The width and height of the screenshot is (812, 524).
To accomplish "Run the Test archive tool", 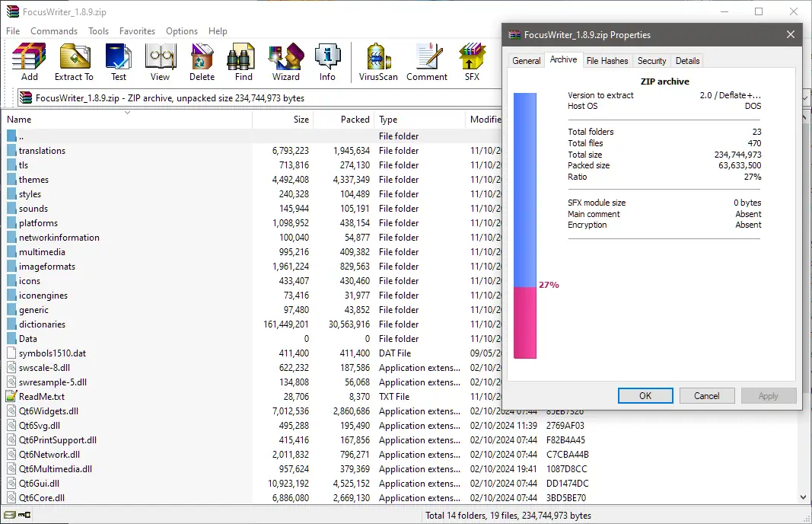I will [x=119, y=62].
